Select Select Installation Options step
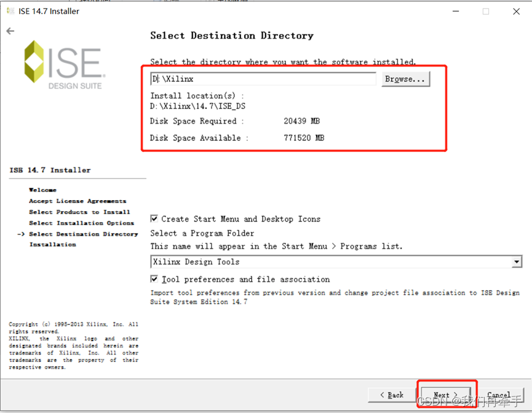 (x=81, y=223)
